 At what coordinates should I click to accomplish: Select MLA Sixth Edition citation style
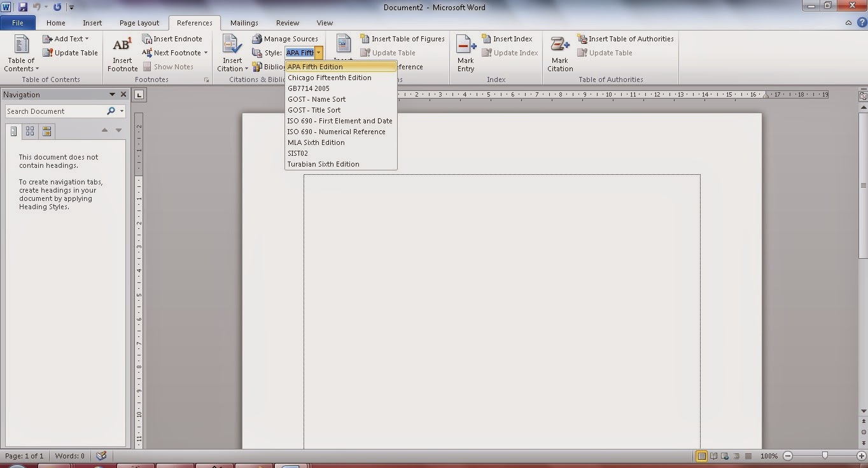[x=316, y=142]
